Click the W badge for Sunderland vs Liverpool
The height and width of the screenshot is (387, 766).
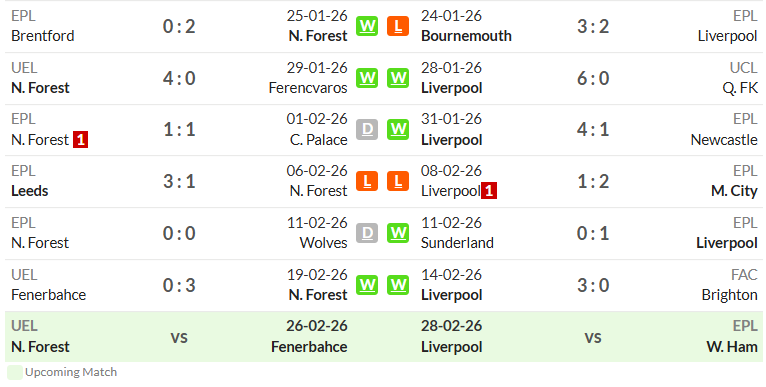click(398, 233)
